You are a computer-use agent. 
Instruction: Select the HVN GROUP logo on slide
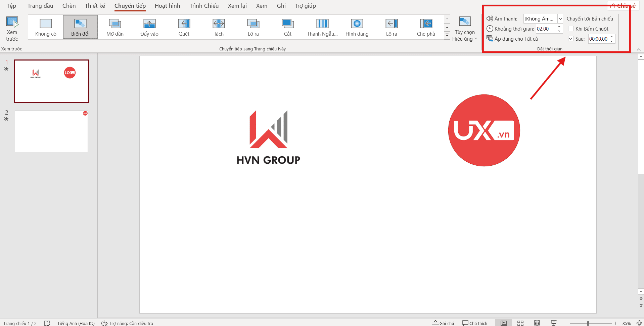(x=268, y=138)
